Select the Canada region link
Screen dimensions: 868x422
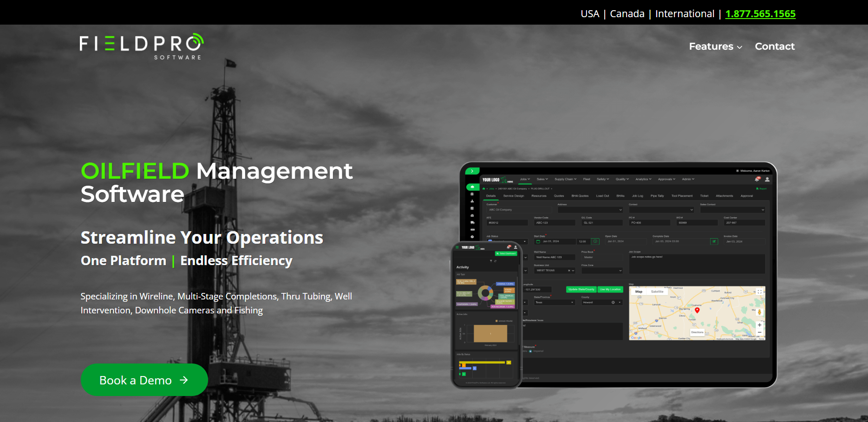tap(627, 14)
